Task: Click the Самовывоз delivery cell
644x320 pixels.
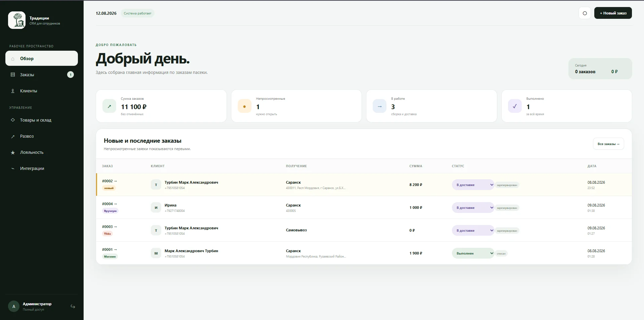Action: point(296,230)
